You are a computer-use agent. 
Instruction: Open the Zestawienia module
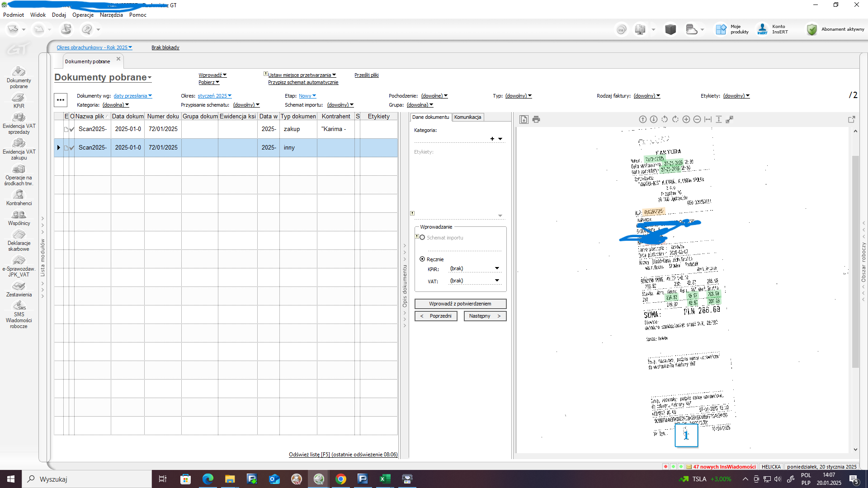point(19,290)
